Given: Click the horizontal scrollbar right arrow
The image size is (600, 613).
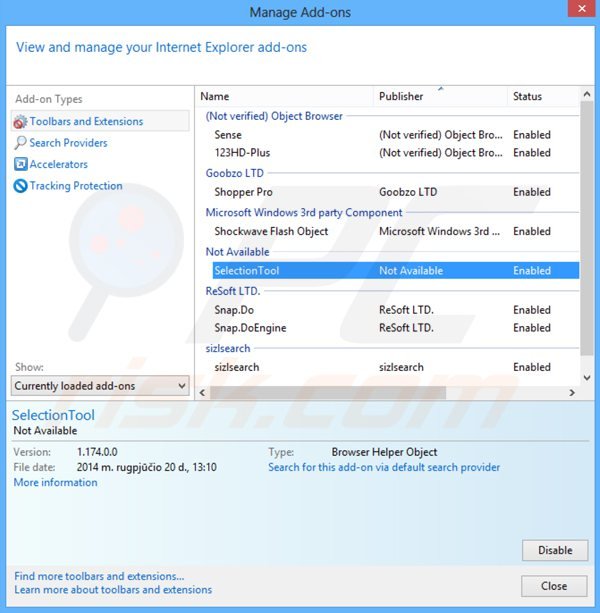Looking at the screenshot, I should (x=572, y=393).
